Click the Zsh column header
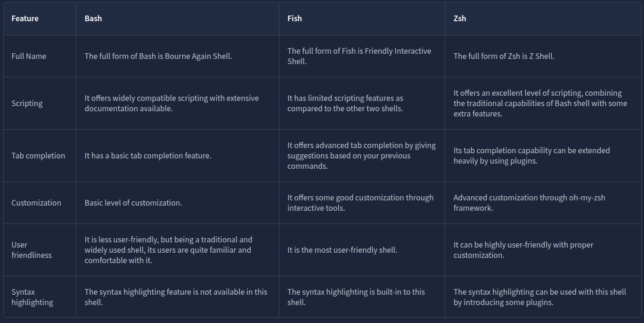This screenshot has width=644, height=323. 460,18
